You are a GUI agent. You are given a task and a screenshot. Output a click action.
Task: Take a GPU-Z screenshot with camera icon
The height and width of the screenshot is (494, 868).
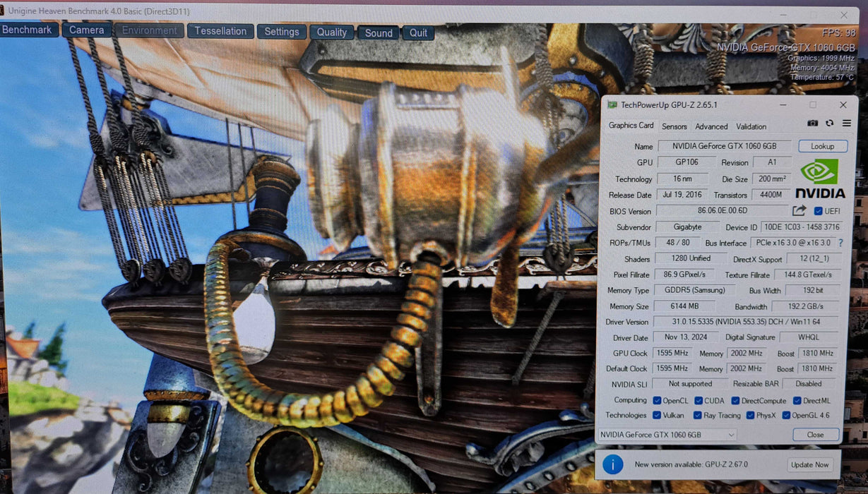point(813,123)
